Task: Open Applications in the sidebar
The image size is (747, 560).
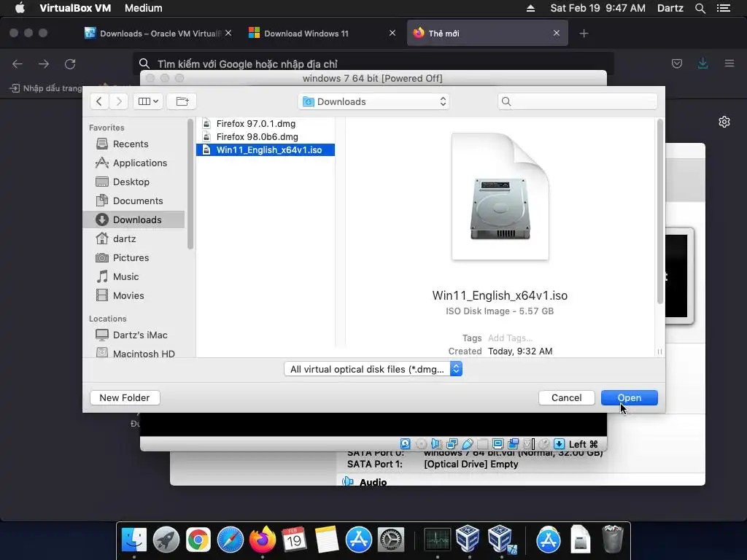Action: (133, 163)
